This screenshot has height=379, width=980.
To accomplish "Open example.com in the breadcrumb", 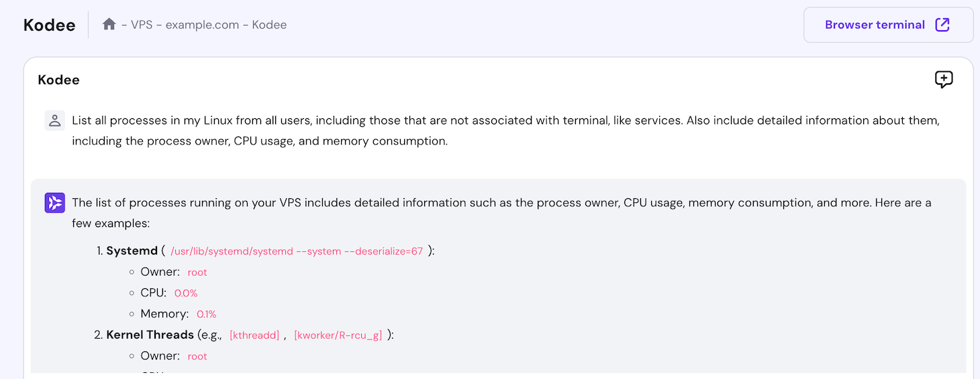I will coord(202,25).
